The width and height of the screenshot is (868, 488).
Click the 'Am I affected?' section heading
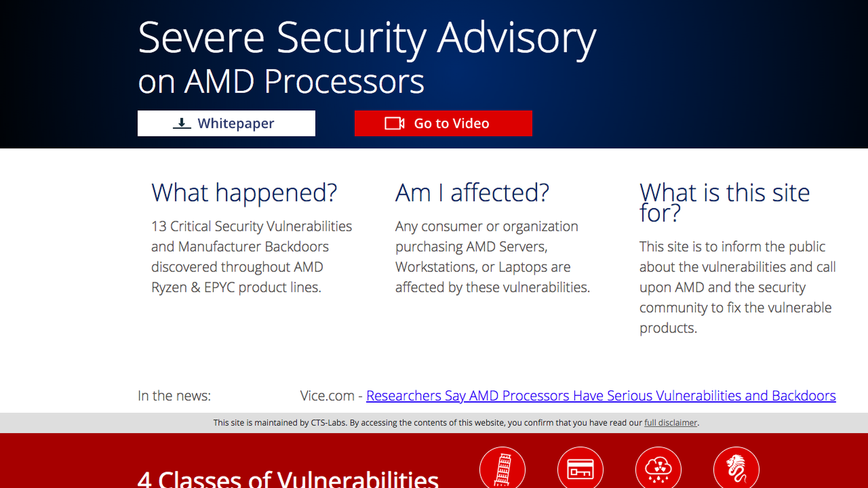(x=472, y=193)
